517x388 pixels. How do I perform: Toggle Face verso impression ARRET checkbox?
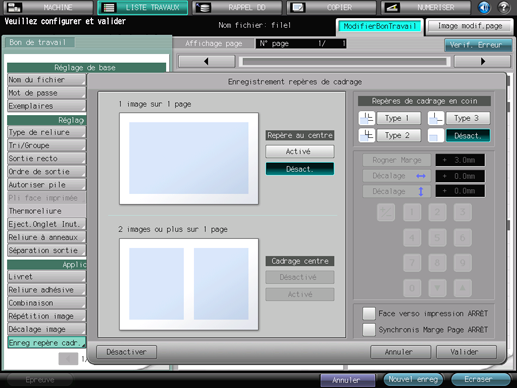369,314
